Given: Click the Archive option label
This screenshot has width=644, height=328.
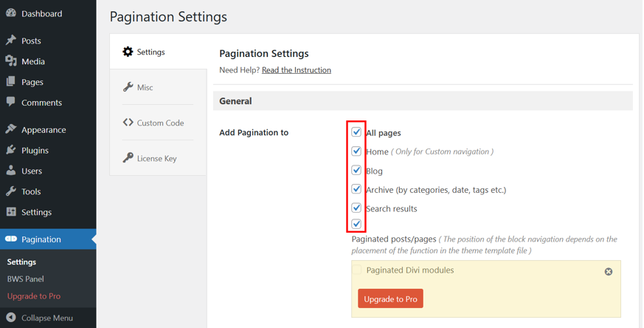Looking at the screenshot, I should (x=436, y=190).
